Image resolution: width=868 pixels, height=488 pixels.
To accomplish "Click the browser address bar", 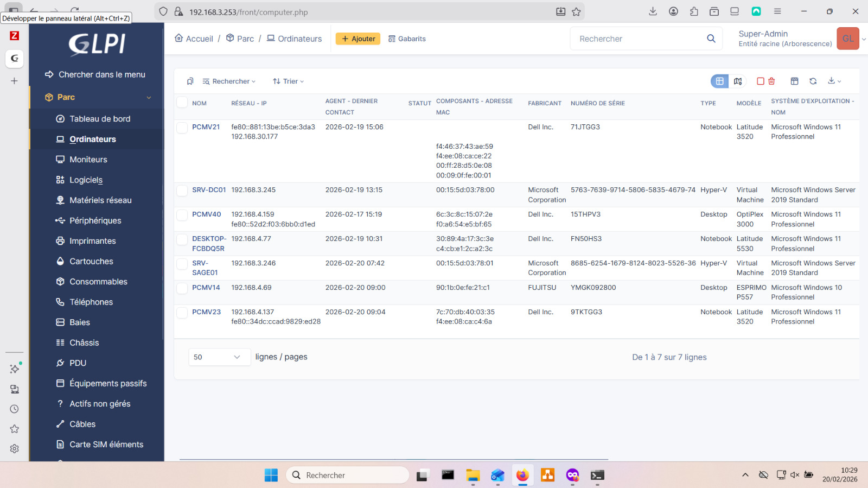I will [x=369, y=12].
